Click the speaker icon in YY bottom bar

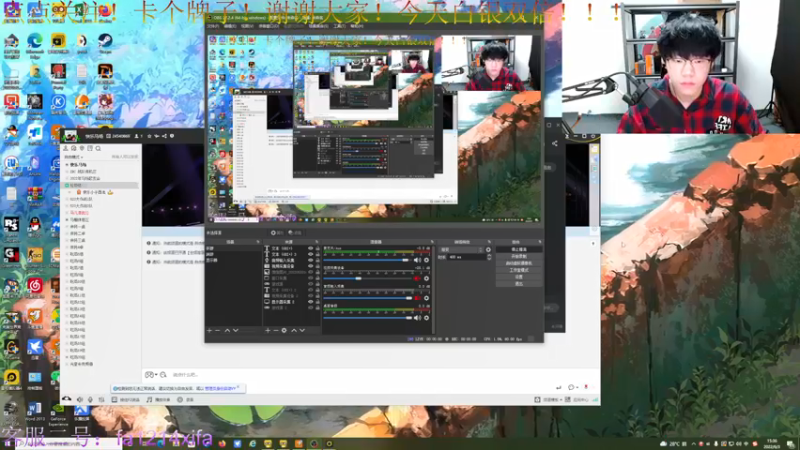pyautogui.click(x=80, y=399)
